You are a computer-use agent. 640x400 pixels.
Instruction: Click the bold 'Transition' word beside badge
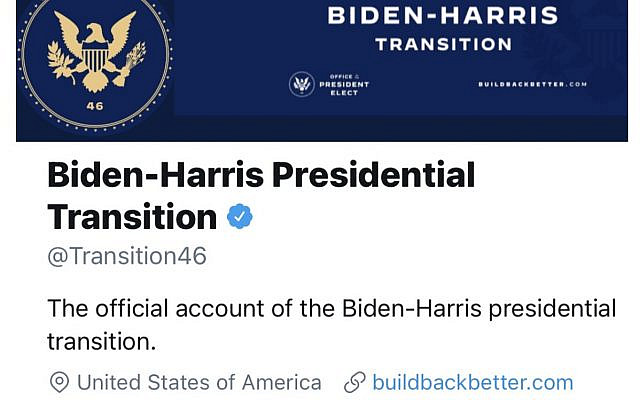tap(132, 217)
